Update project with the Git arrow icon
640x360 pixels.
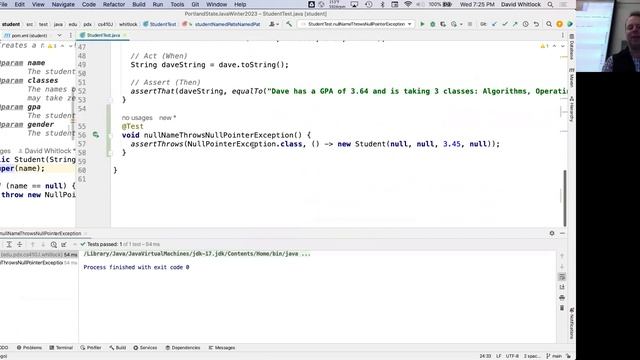494,24
